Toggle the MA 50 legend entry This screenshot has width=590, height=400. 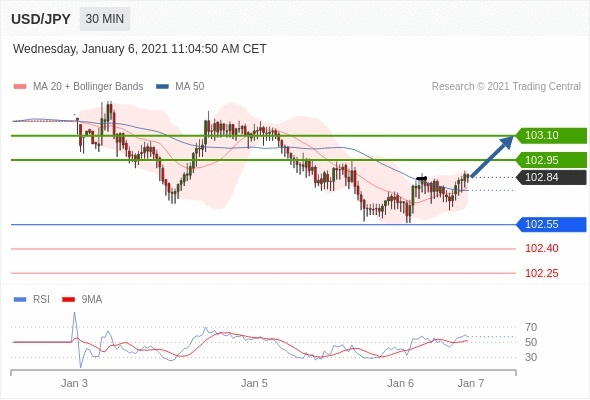click(x=180, y=87)
